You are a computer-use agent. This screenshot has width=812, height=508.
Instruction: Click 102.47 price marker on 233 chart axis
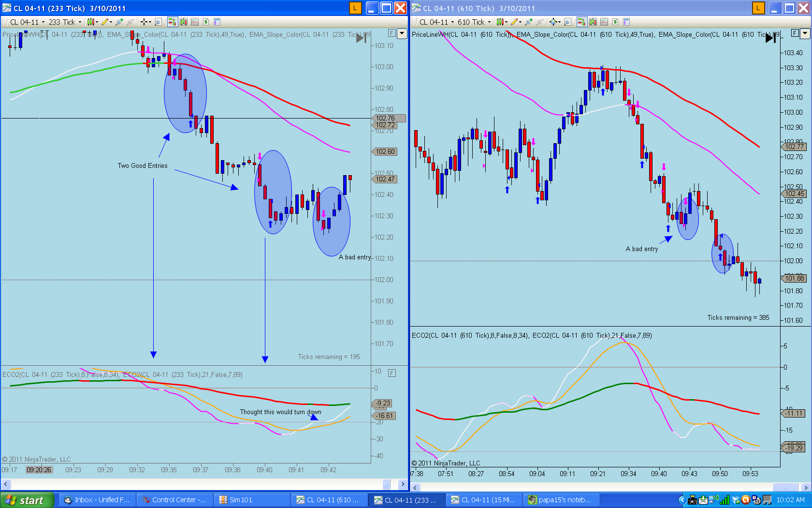coord(385,179)
